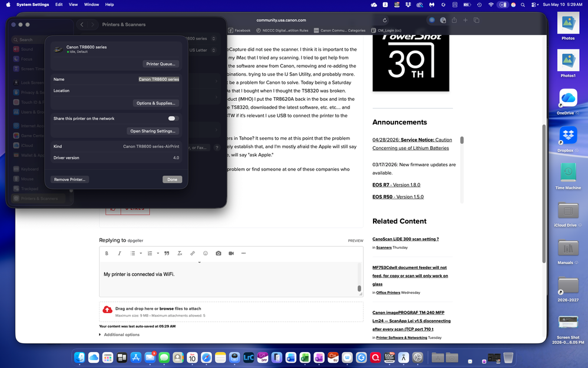Click Safari's Share icon
588x368 pixels.
(454, 20)
